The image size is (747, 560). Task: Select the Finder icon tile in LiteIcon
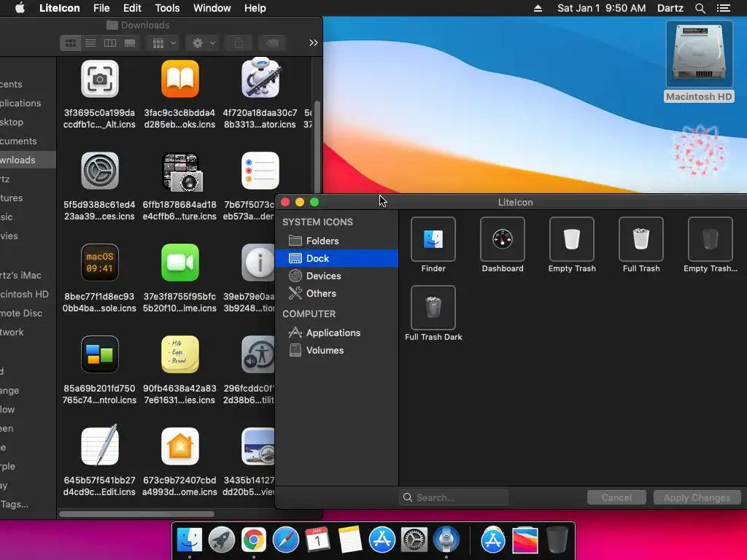[433, 239]
